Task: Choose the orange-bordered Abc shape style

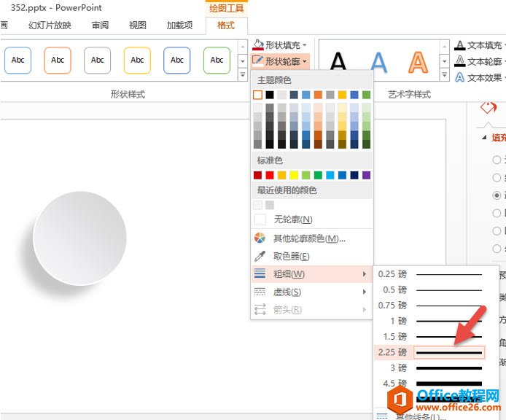Action: click(58, 61)
